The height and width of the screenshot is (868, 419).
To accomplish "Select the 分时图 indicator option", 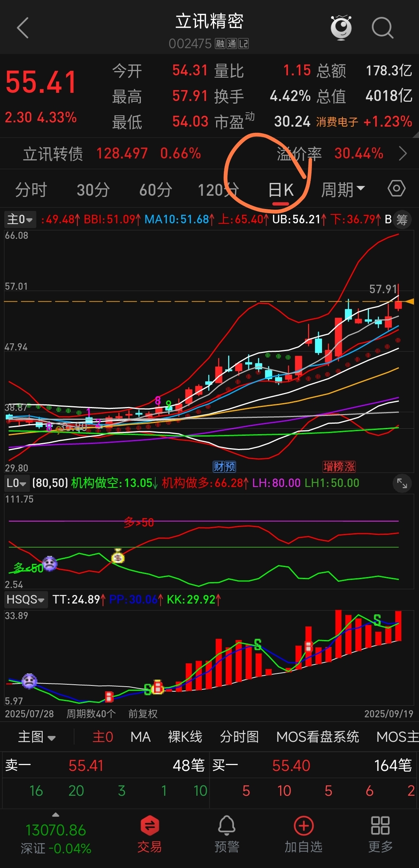I will (x=239, y=737).
